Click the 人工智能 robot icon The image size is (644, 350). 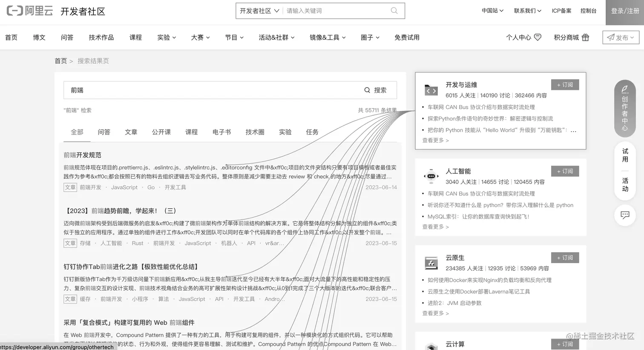coord(431,176)
